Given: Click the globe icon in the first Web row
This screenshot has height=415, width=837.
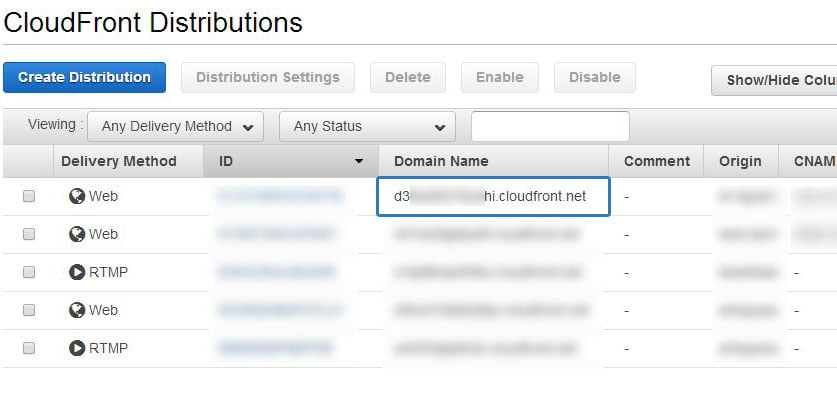Looking at the screenshot, I should (x=77, y=197).
